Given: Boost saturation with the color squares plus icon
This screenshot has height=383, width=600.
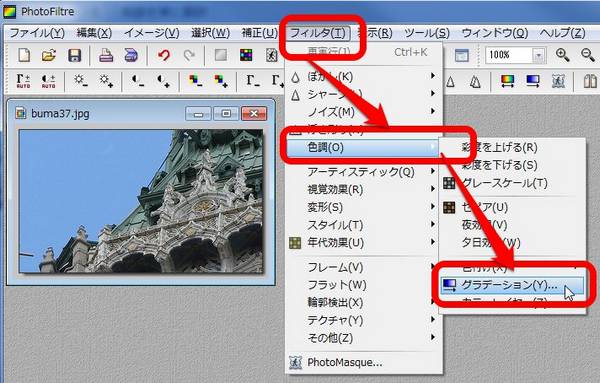Looking at the screenshot, I should point(221,81).
